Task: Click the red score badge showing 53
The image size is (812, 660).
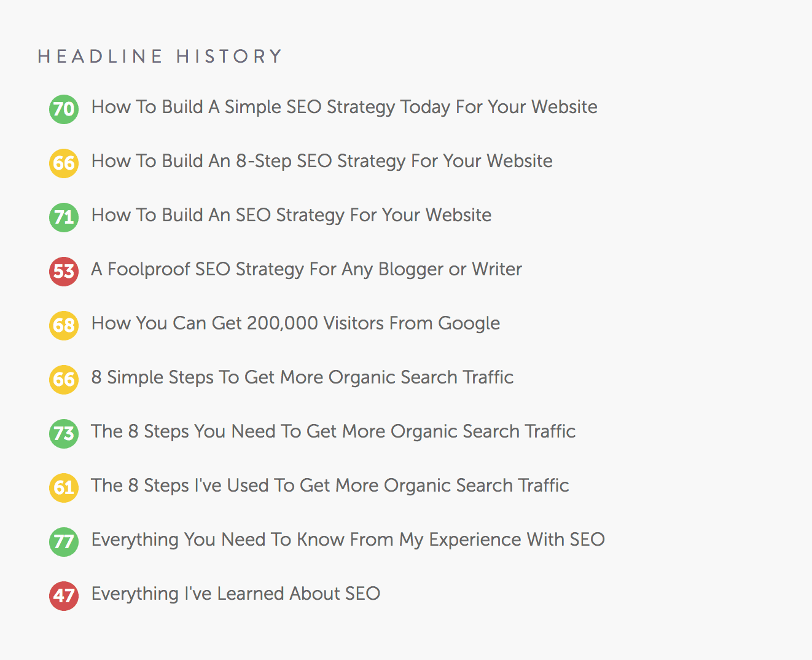Action: 63,271
